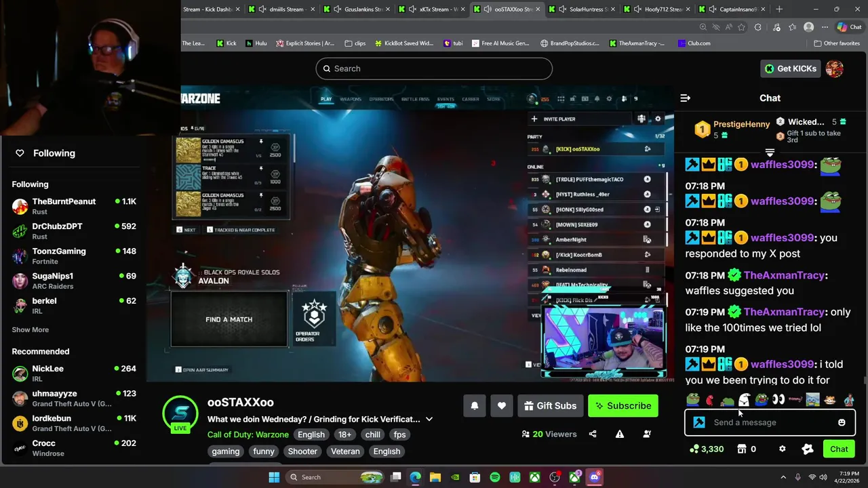Open Discord from the taskbar

[595, 477]
